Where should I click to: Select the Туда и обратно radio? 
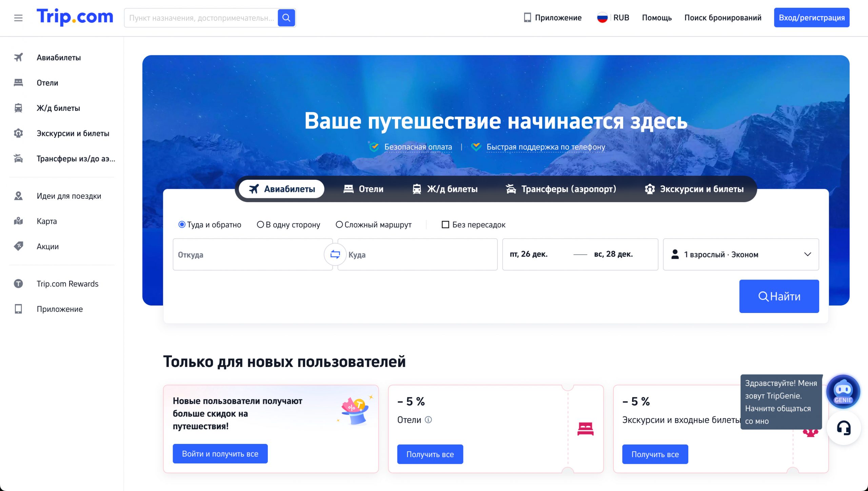[x=182, y=224]
